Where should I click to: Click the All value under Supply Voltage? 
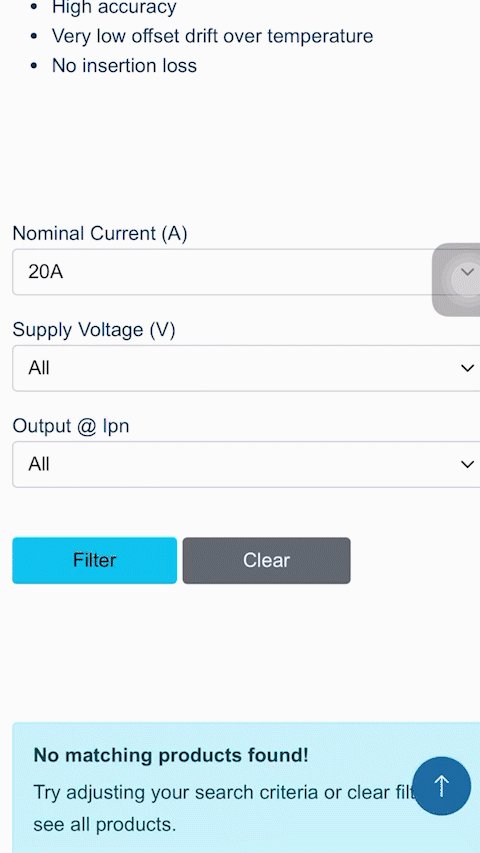[39, 368]
